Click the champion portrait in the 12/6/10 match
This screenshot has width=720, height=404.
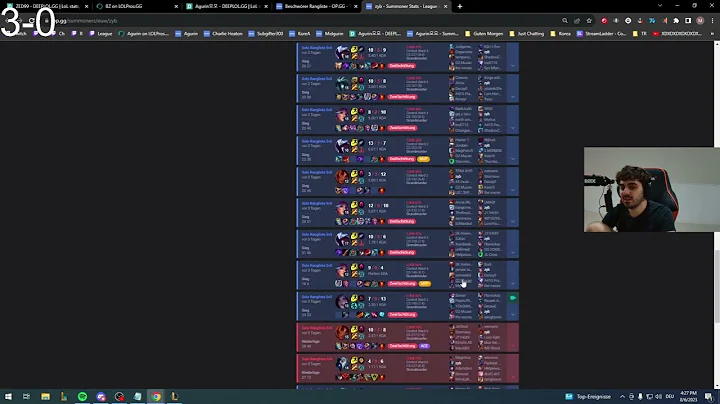point(342,208)
